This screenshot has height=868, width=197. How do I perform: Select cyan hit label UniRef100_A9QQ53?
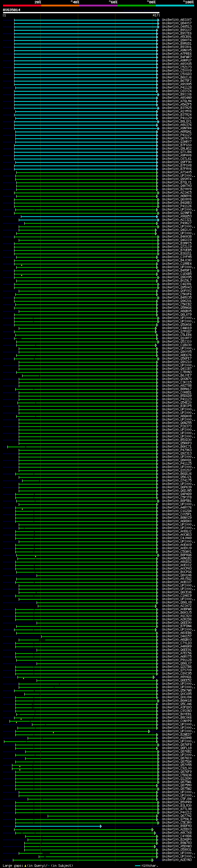pos(177,216)
